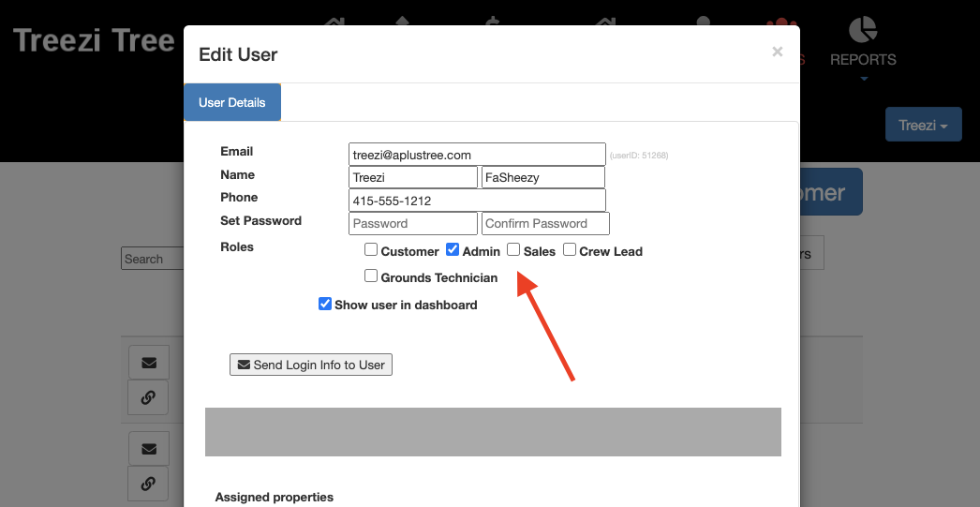The image size is (980, 507).
Task: Uncheck the Admin role checkbox
Action: point(453,250)
